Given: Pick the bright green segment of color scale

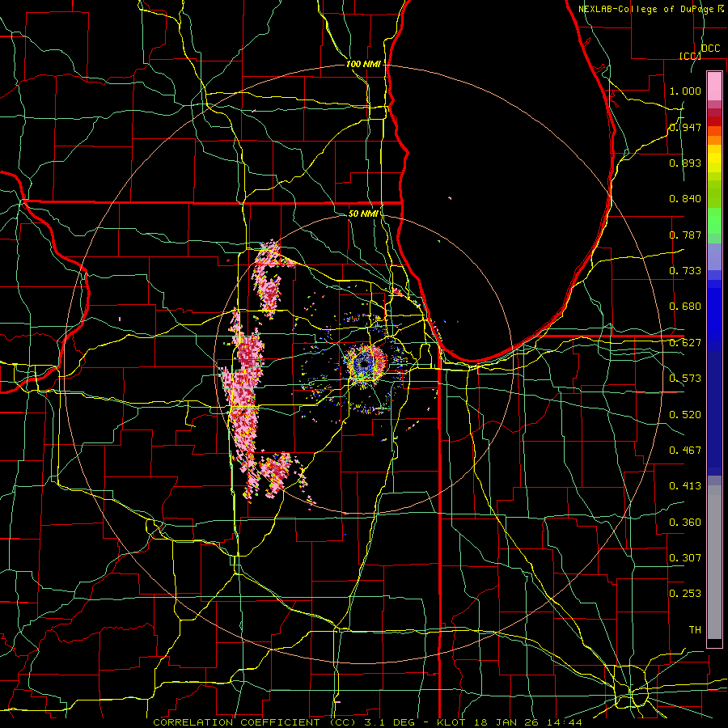Looking at the screenshot, I should [x=714, y=221].
